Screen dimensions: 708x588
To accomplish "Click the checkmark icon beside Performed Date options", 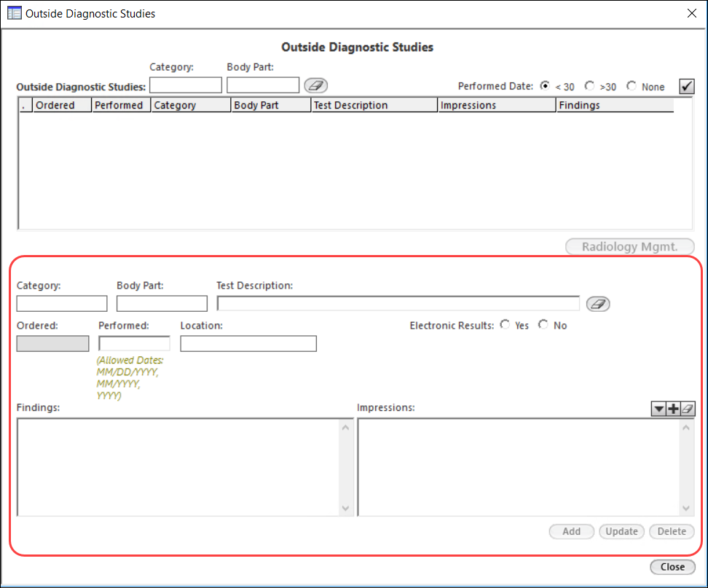I will click(x=687, y=86).
